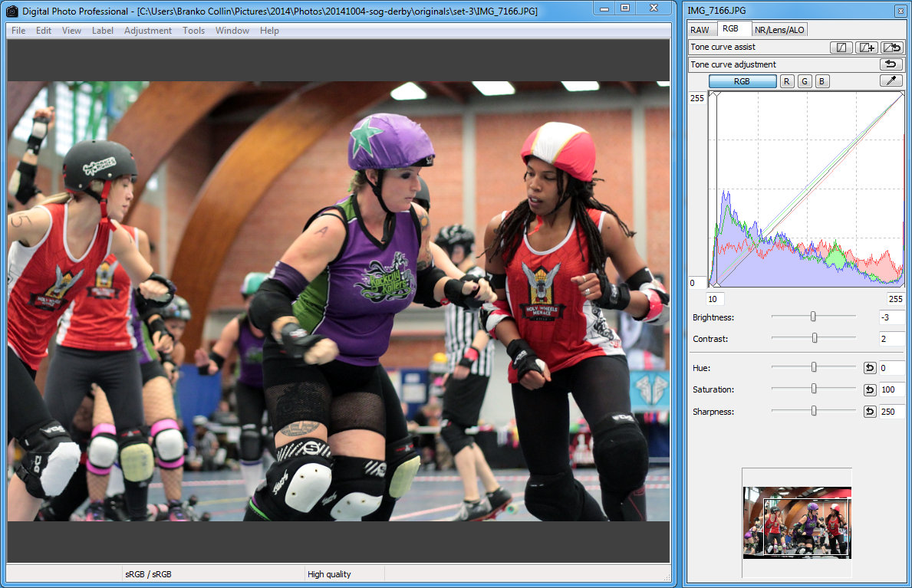The height and width of the screenshot is (588, 912).
Task: Revert the Sharpness setting
Action: coord(870,412)
